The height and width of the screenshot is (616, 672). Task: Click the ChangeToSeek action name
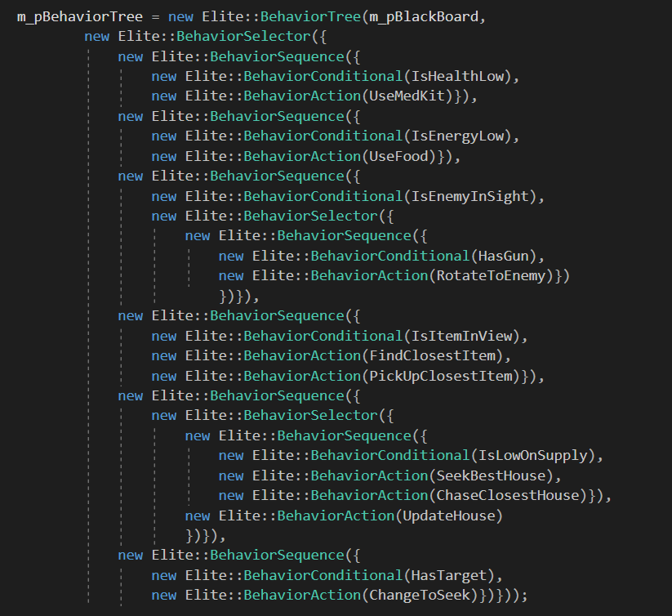pyautogui.click(x=420, y=595)
